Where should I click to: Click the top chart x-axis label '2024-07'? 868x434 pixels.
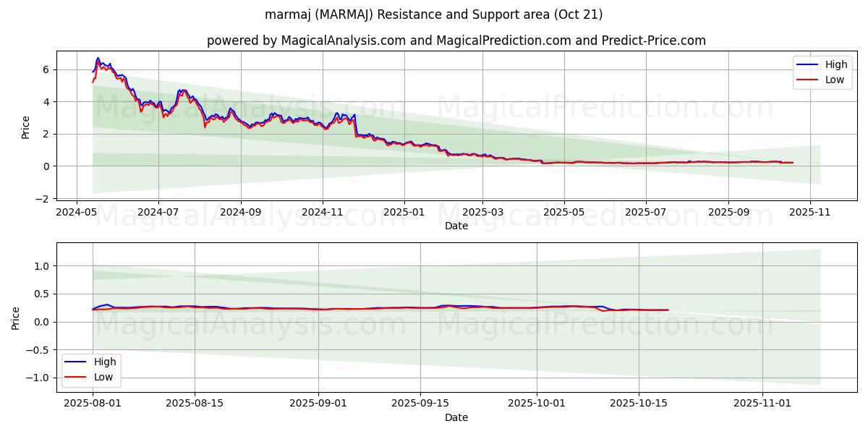pos(158,213)
